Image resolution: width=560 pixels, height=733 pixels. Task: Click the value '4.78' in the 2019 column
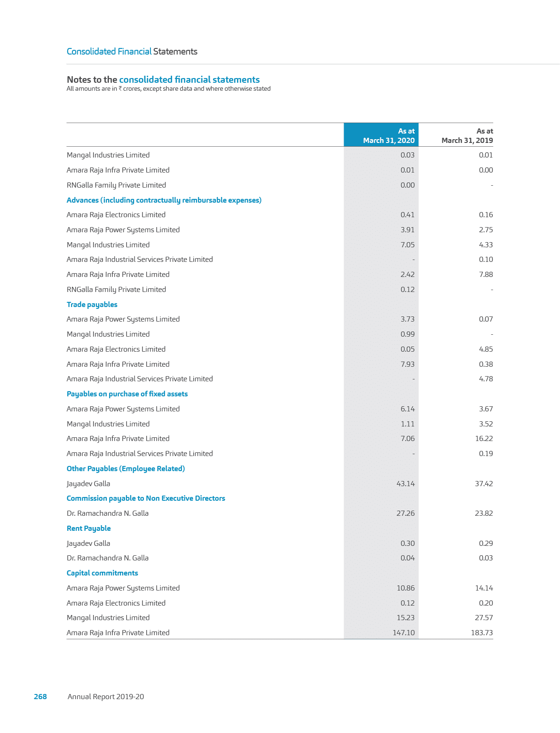[x=486, y=379]
